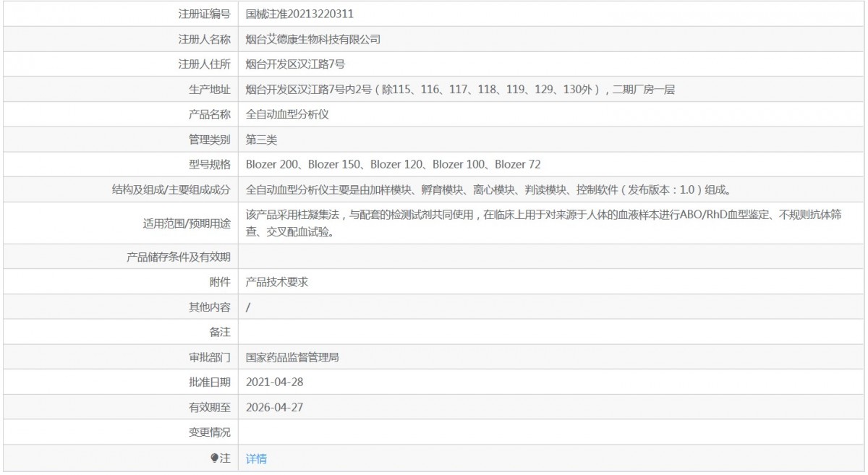Select management category value 第三类
The height and width of the screenshot is (475, 868).
click(261, 140)
